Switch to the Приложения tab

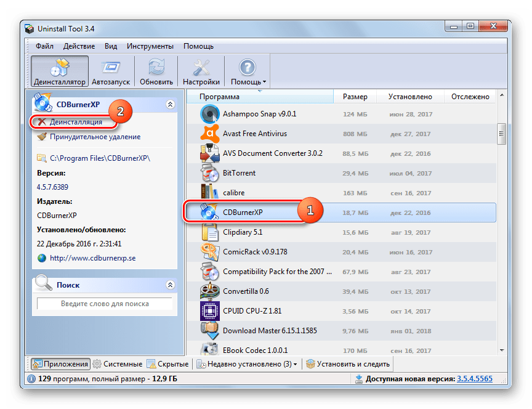[x=61, y=364]
